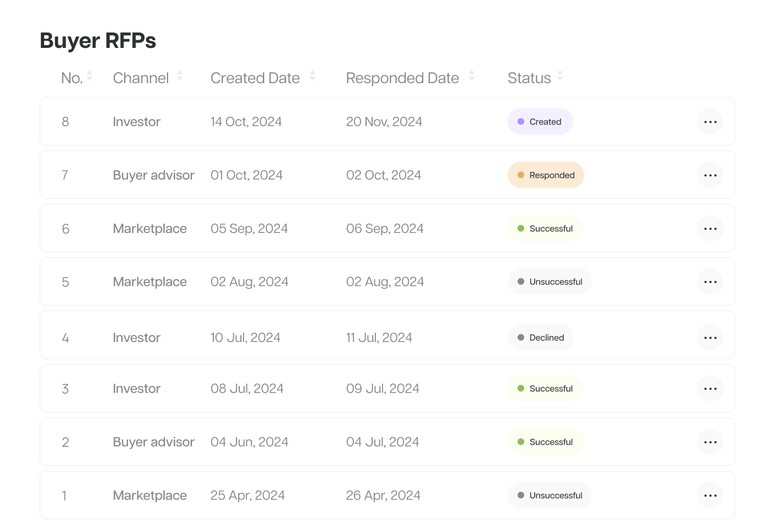Image resolution: width=775 pixels, height=532 pixels.
Task: Select the Declined status pill
Action: coord(540,338)
